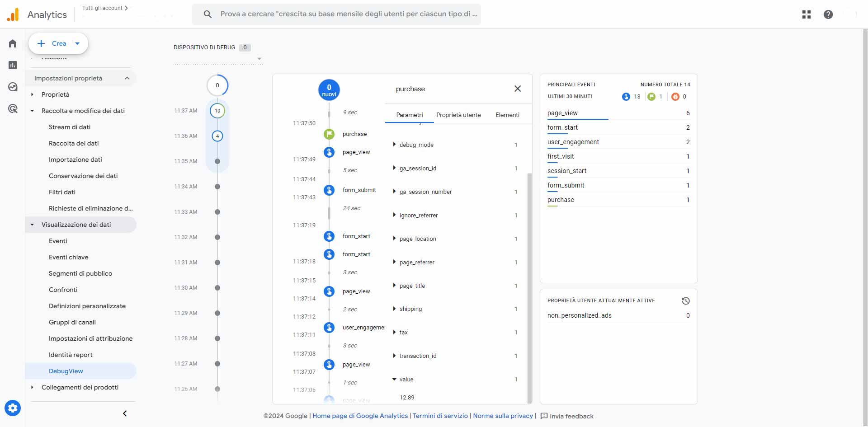The height and width of the screenshot is (427, 868).
Task: Open the Help question mark icon
Action: coord(828,14)
